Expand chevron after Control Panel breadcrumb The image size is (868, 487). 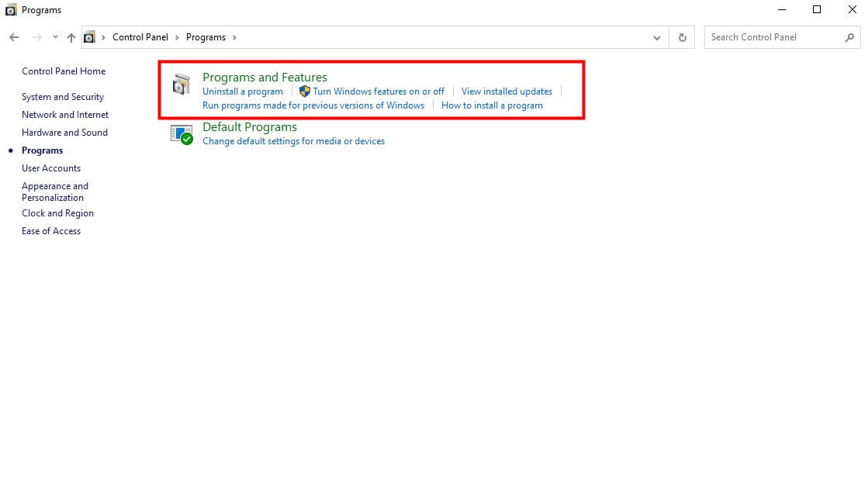tap(177, 37)
